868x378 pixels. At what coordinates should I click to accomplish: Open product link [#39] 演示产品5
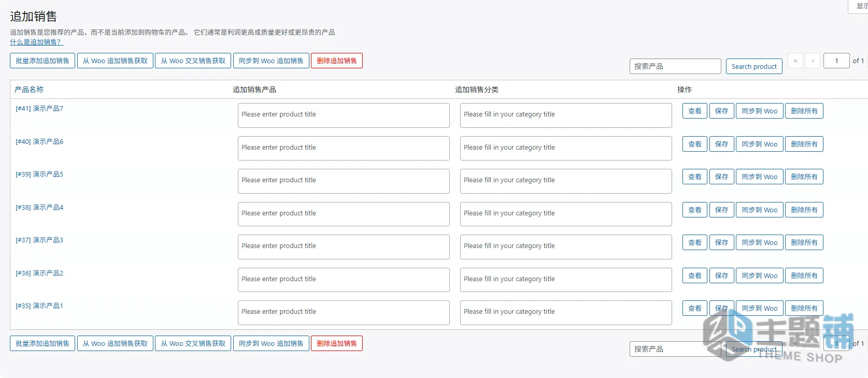39,174
